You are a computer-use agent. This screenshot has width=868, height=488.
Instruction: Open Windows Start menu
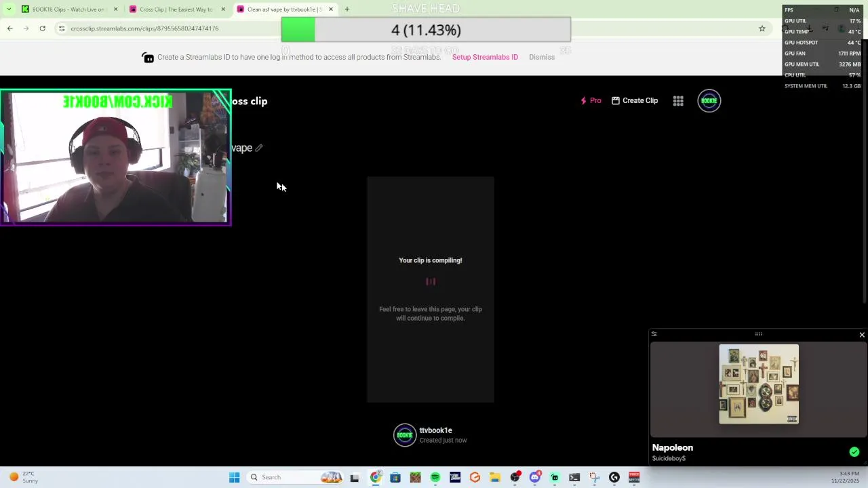(x=234, y=477)
